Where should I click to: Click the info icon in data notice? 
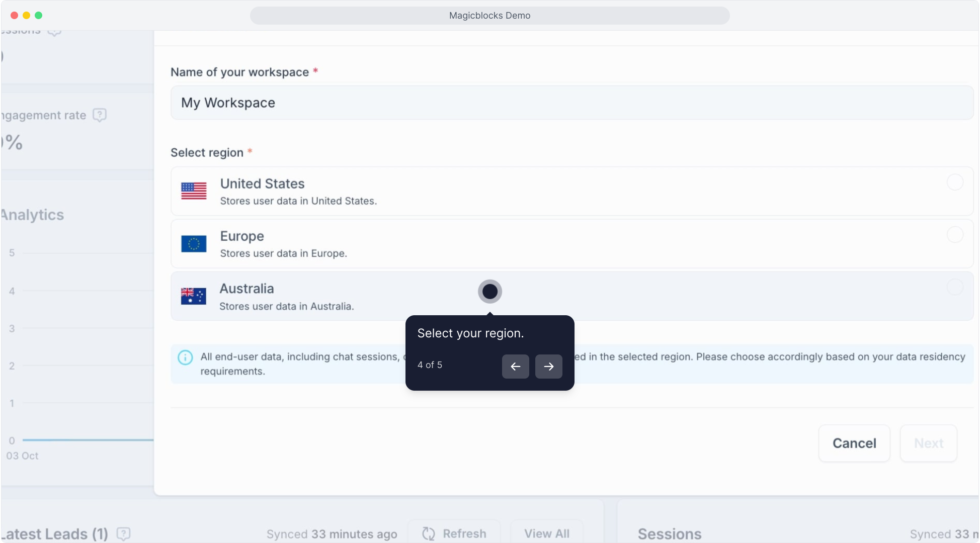[x=185, y=357]
